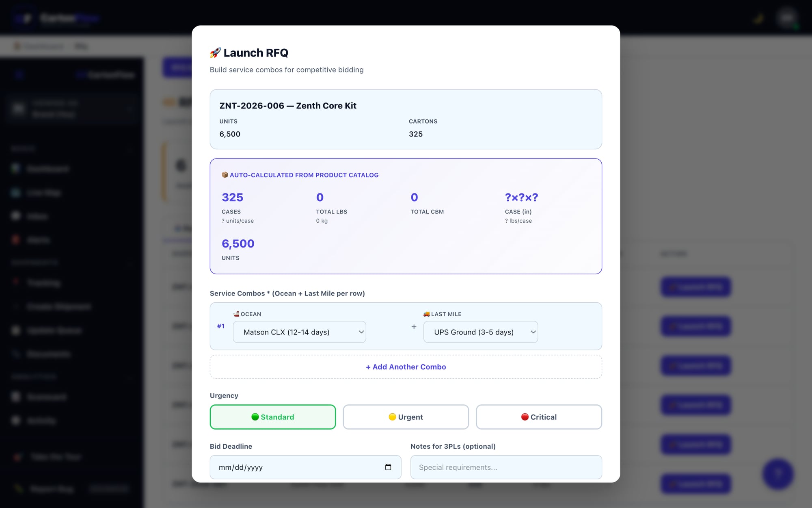Open Dashboard in the blurred sidebar menu

pos(48,169)
